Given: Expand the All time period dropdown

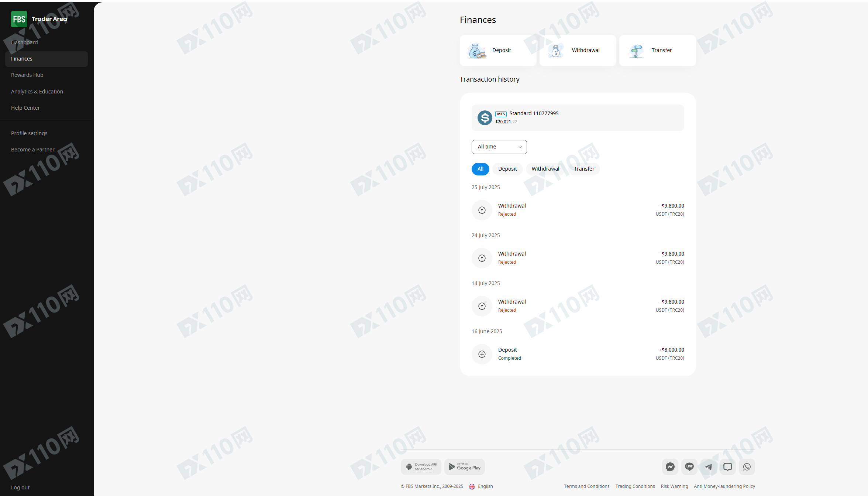Looking at the screenshot, I should pyautogui.click(x=499, y=147).
